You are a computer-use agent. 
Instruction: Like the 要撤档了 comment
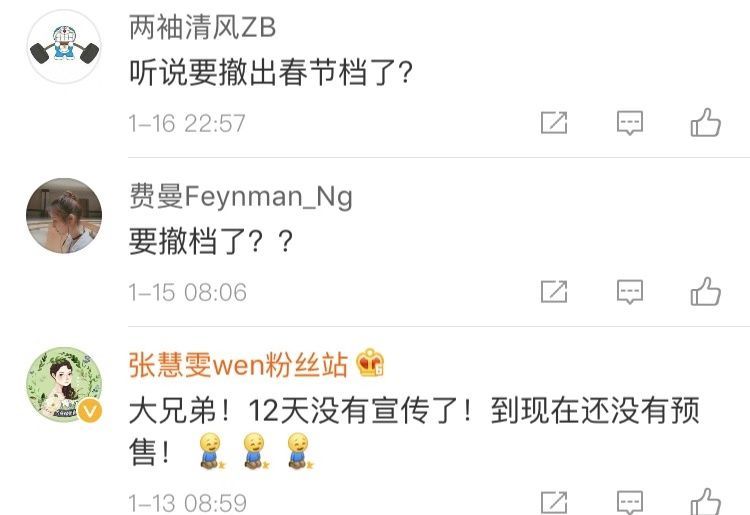[706, 291]
